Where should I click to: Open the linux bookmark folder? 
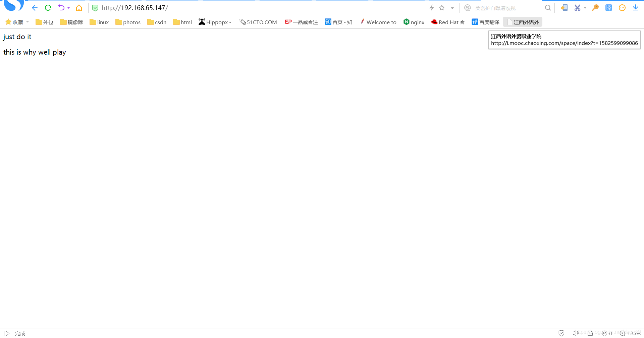coord(99,22)
